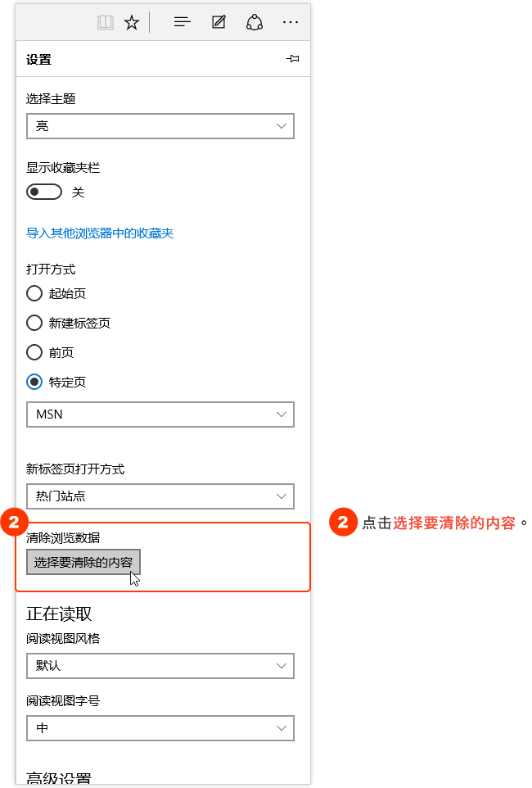The height and width of the screenshot is (788, 532).
Task: Pin the 设置 pane with pin icon
Action: 292,59
